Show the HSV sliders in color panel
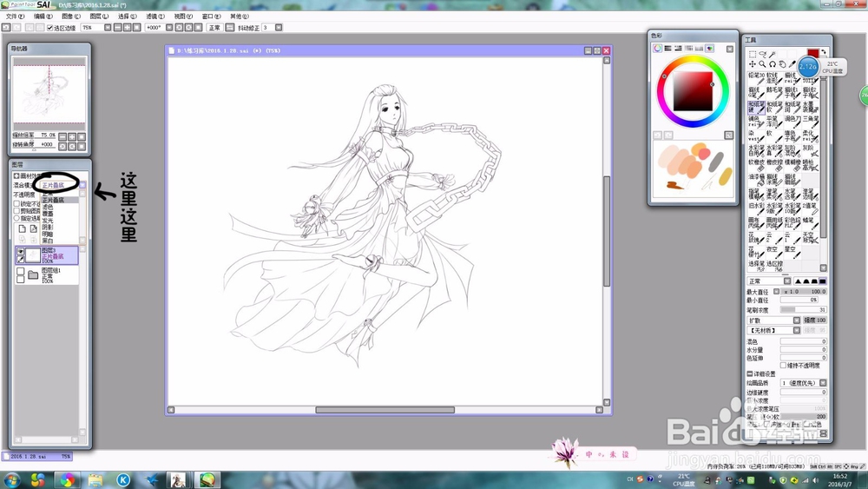Screen dimensions: 868x489 pos(678,49)
